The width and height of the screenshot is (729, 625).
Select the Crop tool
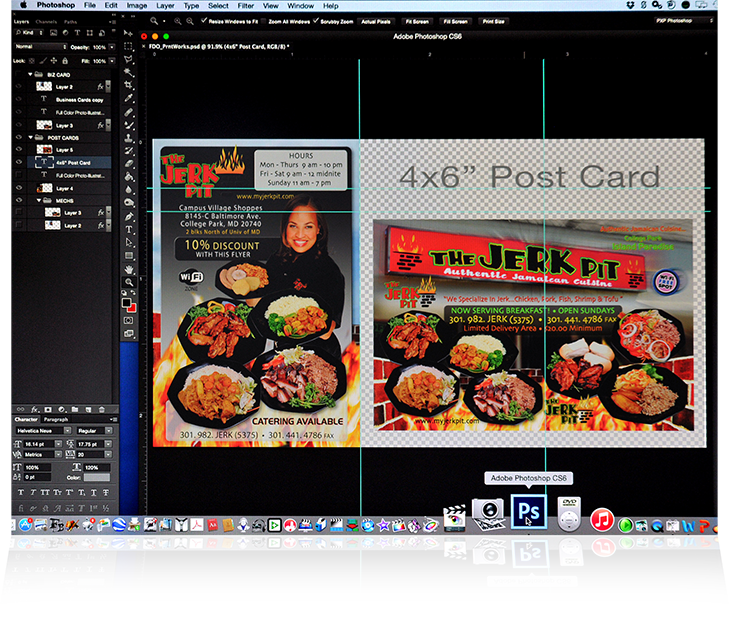coord(129,86)
